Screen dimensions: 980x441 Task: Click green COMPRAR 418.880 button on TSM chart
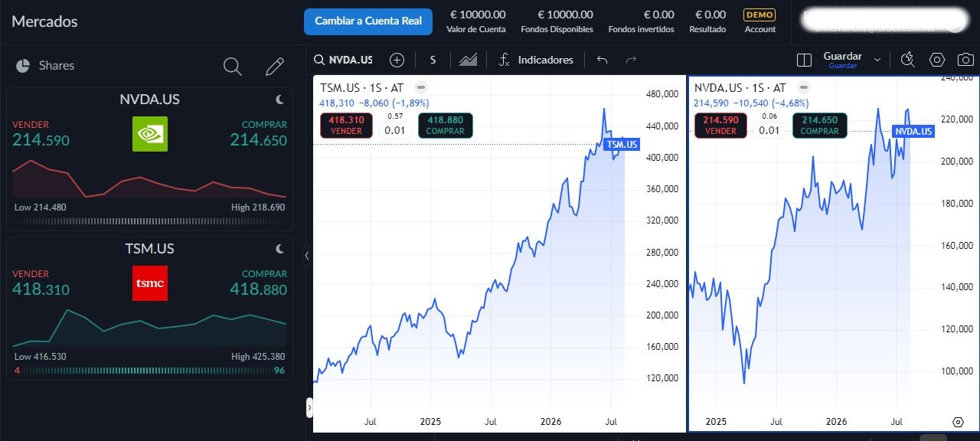pos(446,126)
